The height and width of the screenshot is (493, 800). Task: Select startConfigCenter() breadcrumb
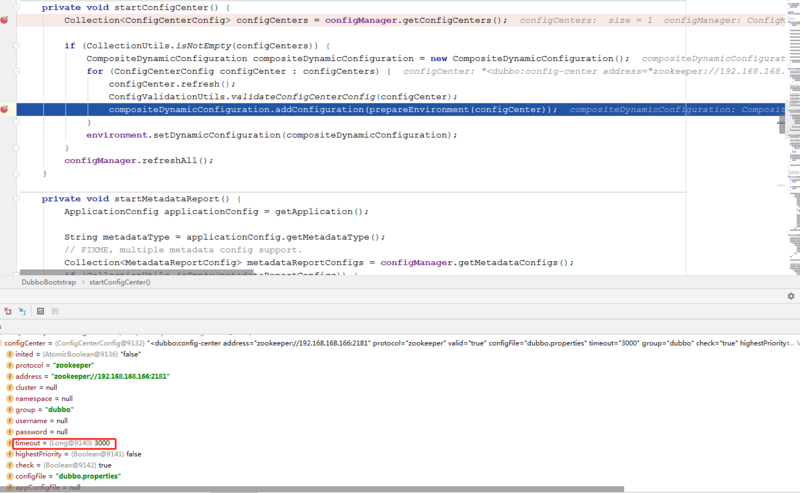[120, 282]
